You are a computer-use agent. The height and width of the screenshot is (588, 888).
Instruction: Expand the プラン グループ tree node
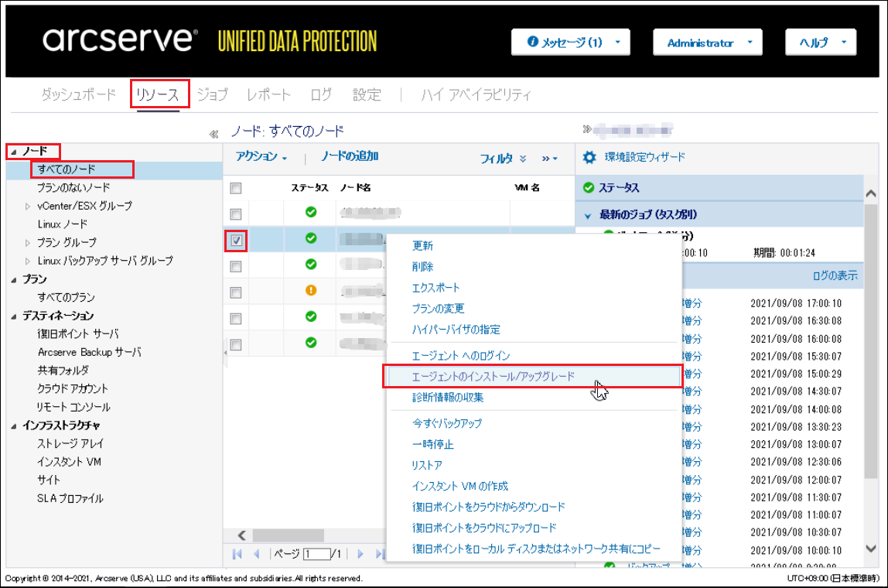pos(27,242)
